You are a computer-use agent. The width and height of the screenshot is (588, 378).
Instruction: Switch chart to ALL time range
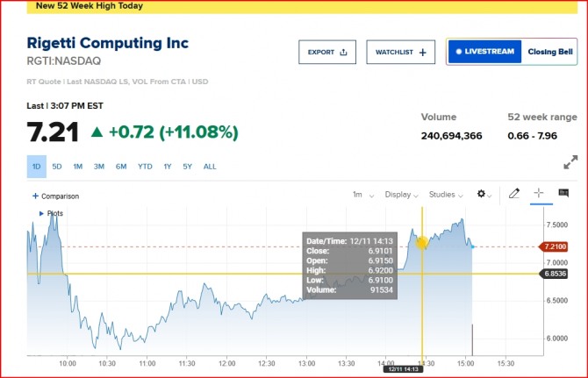pos(210,167)
